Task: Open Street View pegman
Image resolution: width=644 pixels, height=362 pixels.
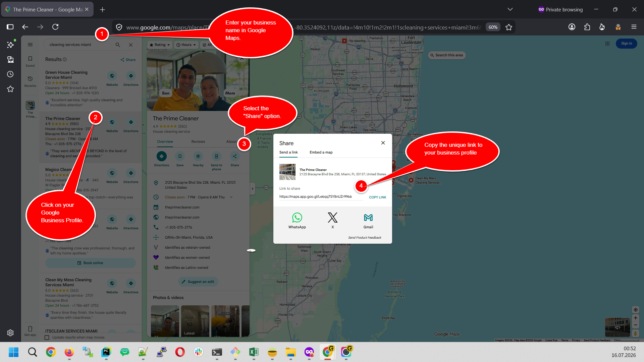Action: tap(635, 334)
